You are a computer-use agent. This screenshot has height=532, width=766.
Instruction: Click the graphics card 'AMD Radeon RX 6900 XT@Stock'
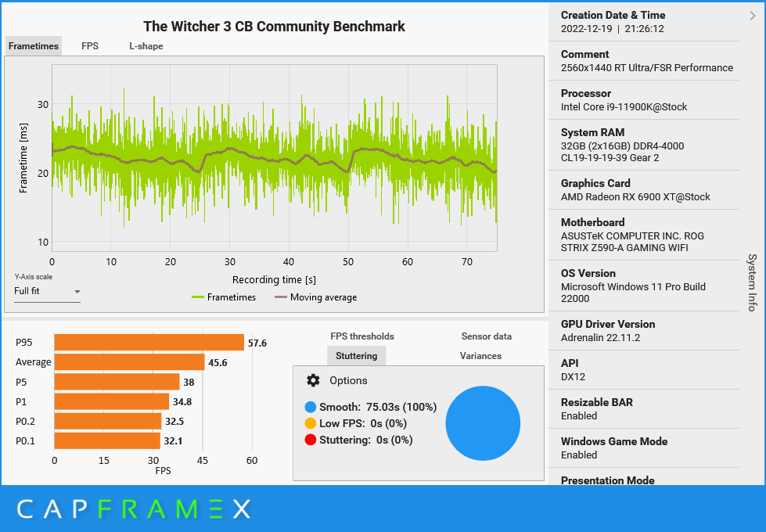click(x=635, y=196)
